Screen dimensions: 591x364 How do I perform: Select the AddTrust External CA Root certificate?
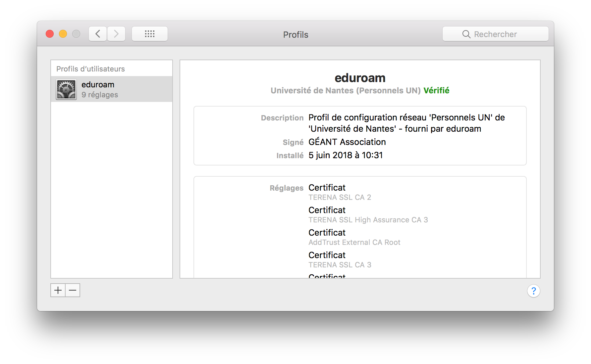click(x=354, y=242)
